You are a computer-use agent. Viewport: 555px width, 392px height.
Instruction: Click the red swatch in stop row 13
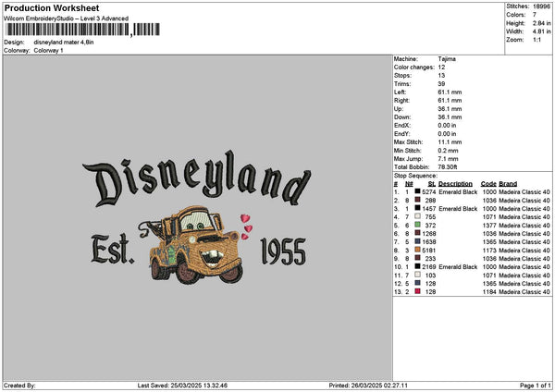point(418,291)
